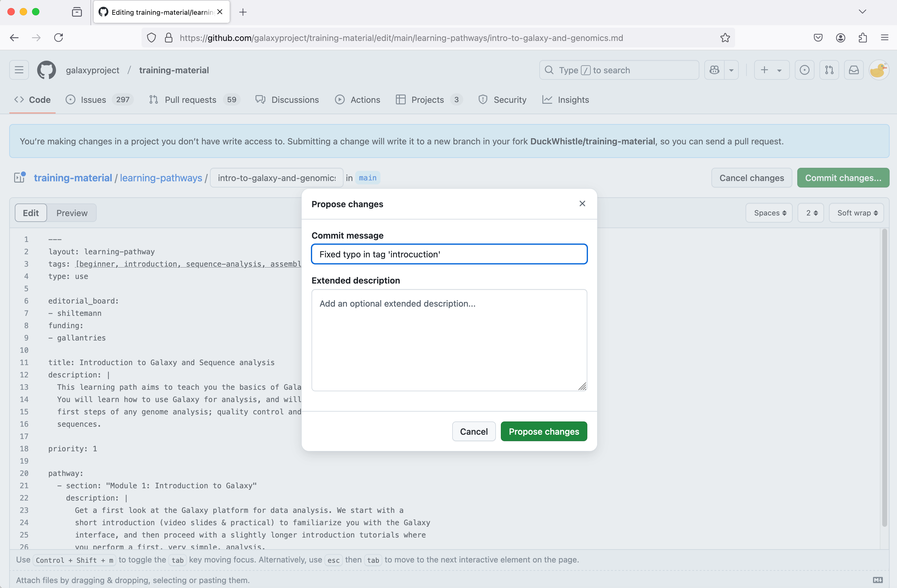This screenshot has height=588, width=897.
Task: Open the Firefox application menu
Action: click(885, 38)
